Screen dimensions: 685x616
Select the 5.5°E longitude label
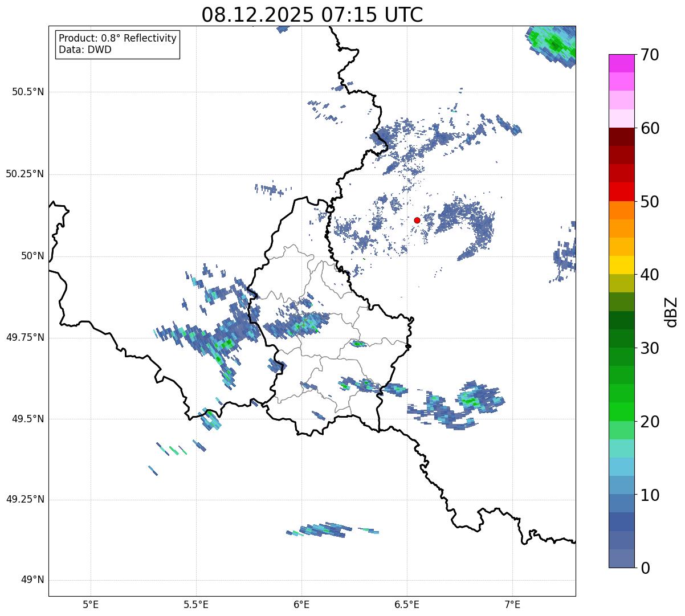tap(196, 604)
